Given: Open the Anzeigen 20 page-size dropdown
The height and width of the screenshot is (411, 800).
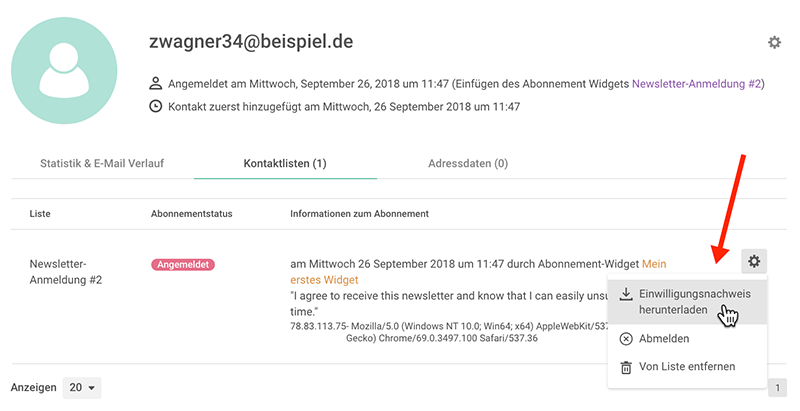Looking at the screenshot, I should [x=82, y=388].
